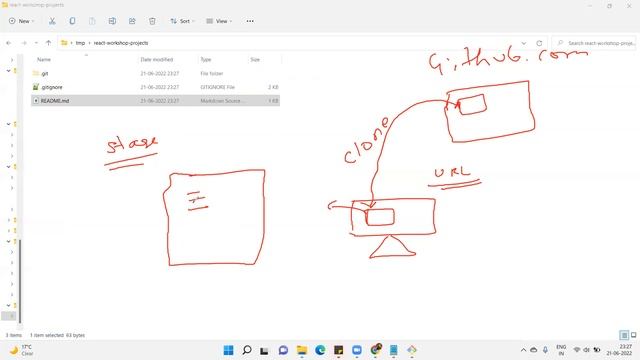Open Task View from the taskbar
The height and width of the screenshot is (360, 640).
(x=264, y=350)
